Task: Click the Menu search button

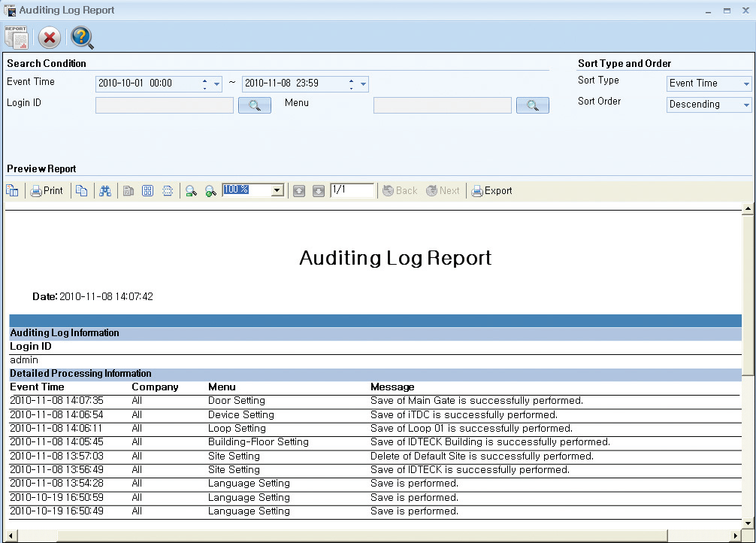Action: (532, 106)
